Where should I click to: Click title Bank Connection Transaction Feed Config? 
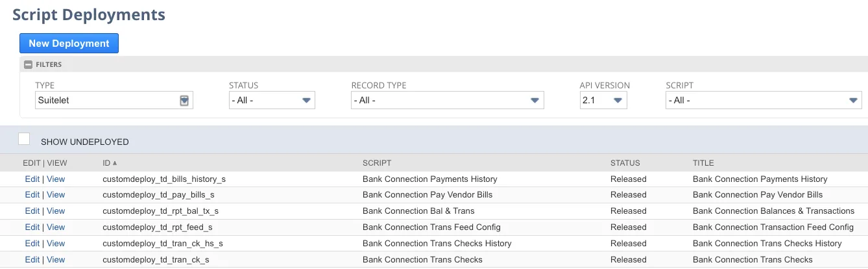773,227
